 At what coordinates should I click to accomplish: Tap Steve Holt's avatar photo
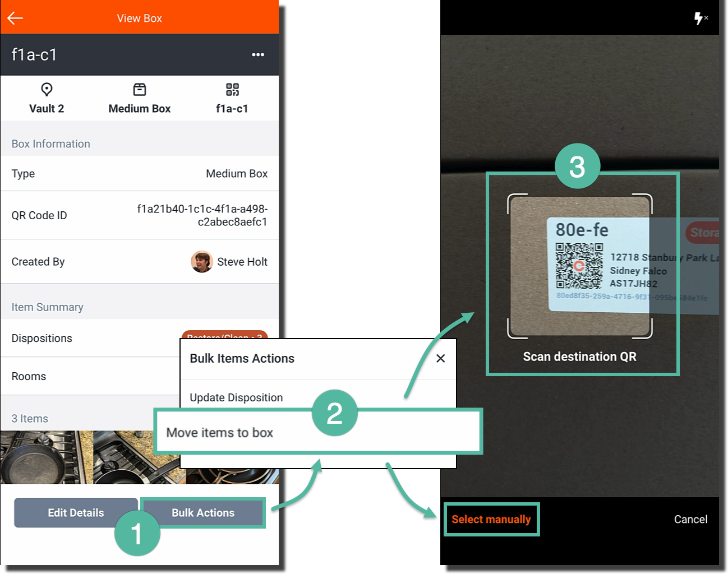click(x=202, y=262)
